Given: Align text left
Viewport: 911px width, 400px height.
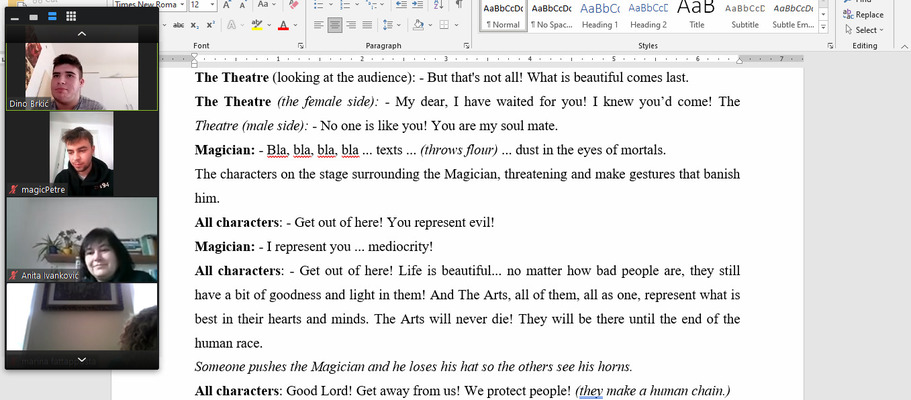Looking at the screenshot, I should (318, 25).
